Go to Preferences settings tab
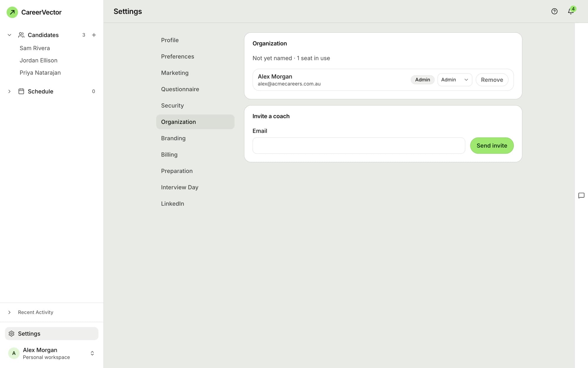588x368 pixels. [195, 57]
